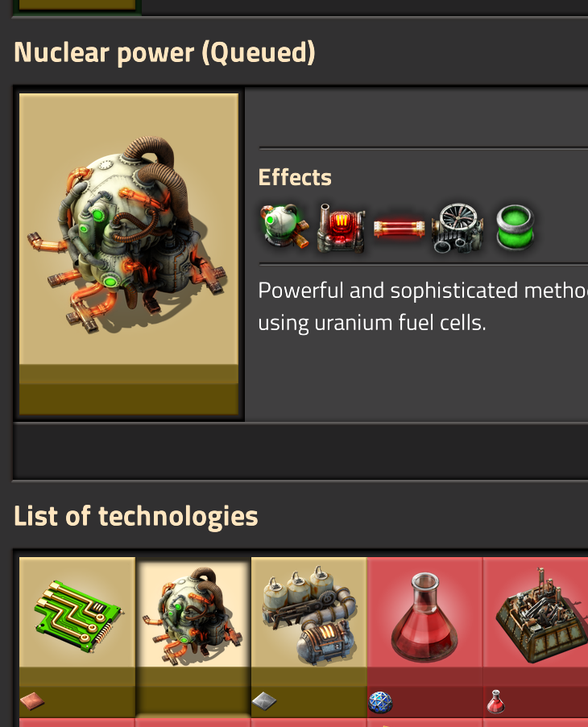588x727 pixels.
Task: Select the steam turbine effect icon
Action: point(458,228)
